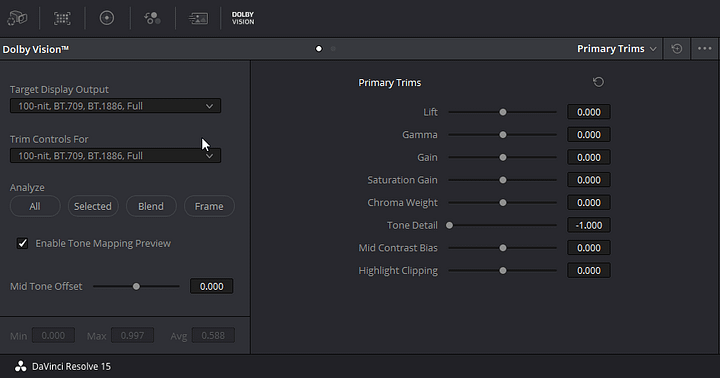Viewport: 720px width, 378px height.
Task: Analyze All clips
Action: (35, 206)
